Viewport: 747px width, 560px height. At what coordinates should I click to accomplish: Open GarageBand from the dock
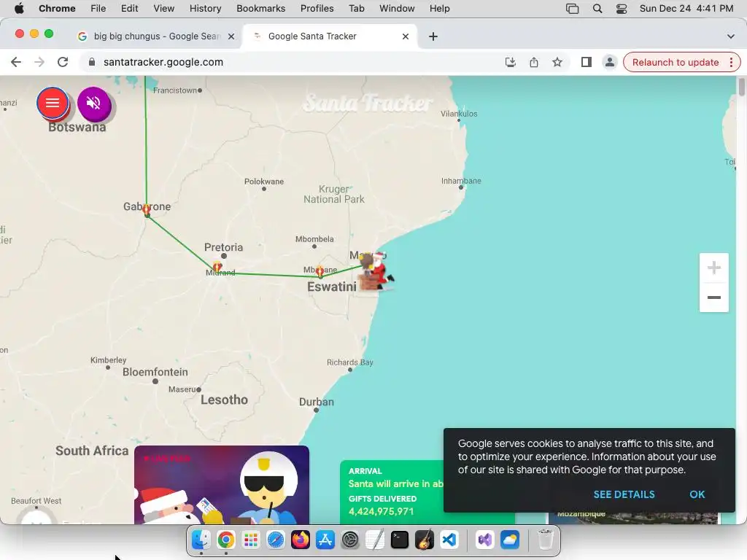click(425, 540)
